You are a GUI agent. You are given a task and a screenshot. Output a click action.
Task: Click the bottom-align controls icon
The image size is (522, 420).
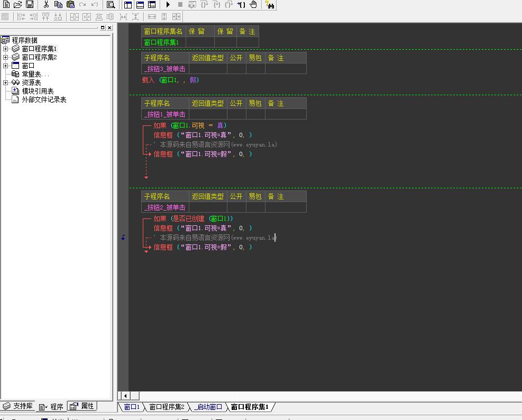point(58,16)
